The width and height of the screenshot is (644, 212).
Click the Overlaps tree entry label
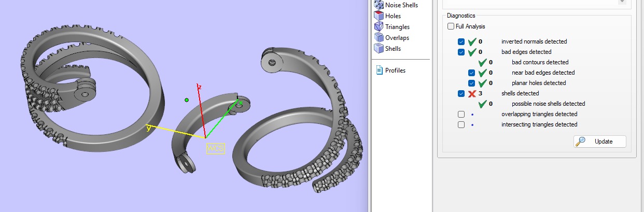(397, 38)
